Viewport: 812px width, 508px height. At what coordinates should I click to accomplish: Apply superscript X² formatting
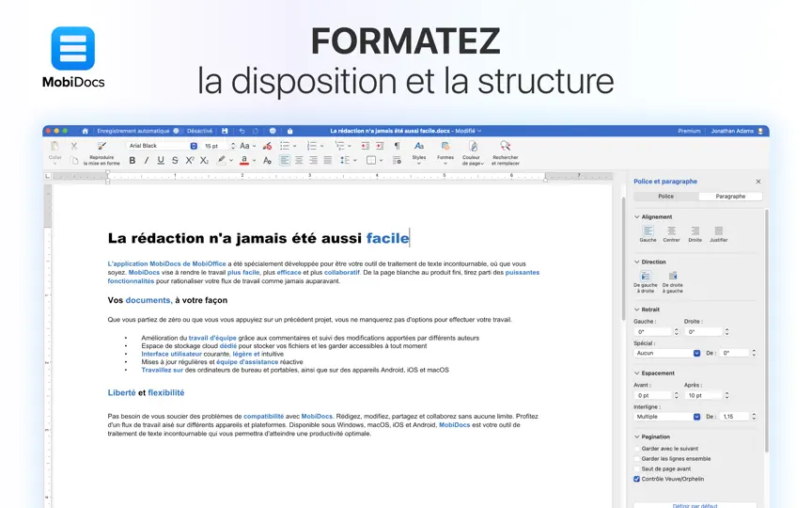point(190,161)
